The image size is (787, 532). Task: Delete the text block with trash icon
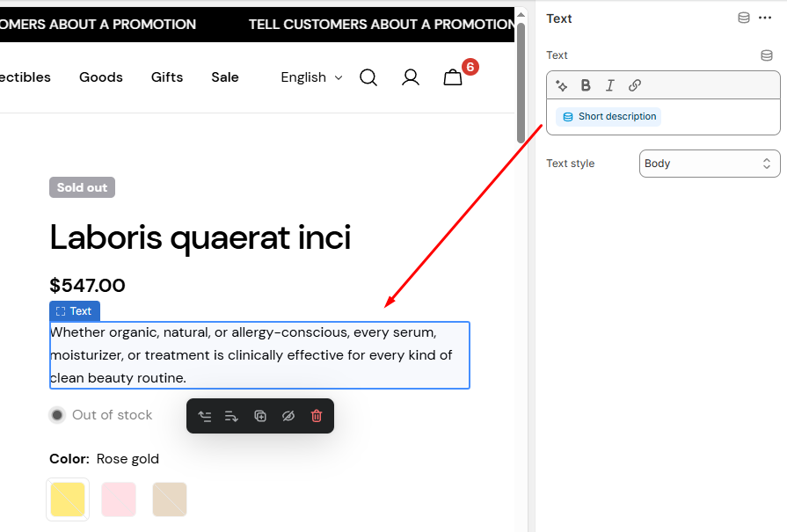[317, 416]
